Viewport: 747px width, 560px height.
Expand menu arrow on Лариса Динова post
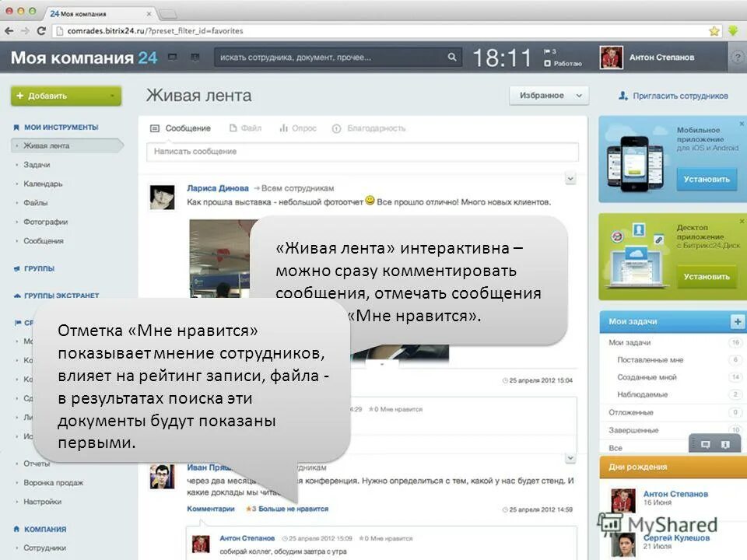[x=570, y=179]
